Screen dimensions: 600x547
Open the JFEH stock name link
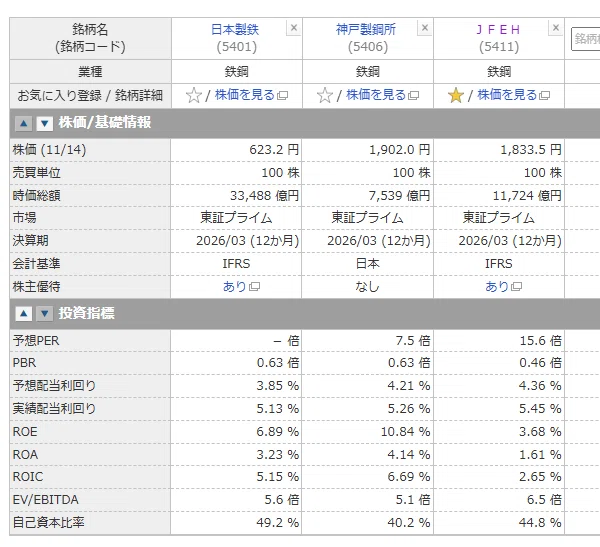point(498,29)
